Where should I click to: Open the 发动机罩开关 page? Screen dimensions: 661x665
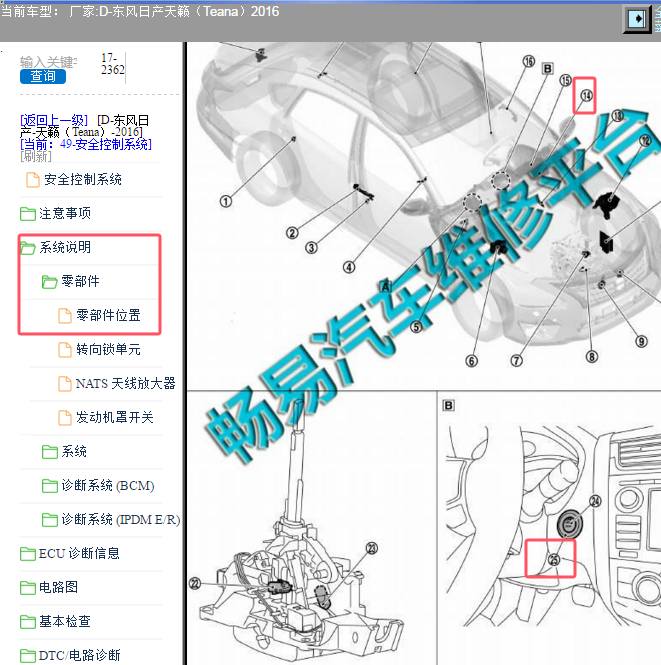pyautogui.click(x=114, y=417)
